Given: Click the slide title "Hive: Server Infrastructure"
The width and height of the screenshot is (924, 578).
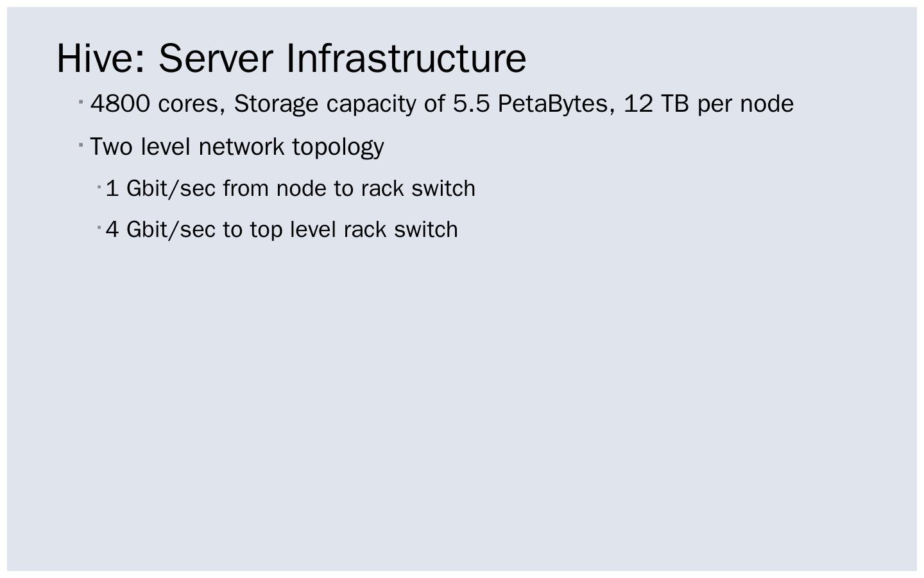Looking at the screenshot, I should (x=291, y=58).
